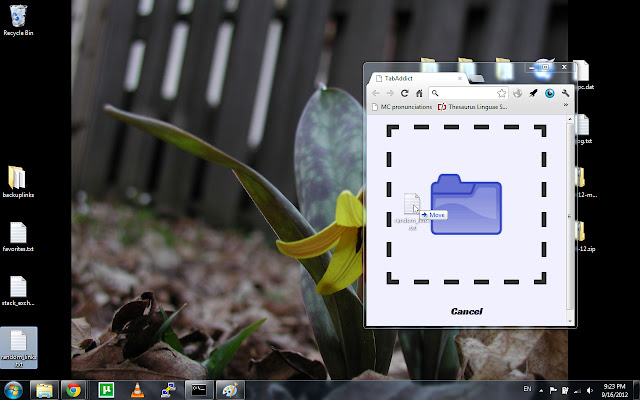Select the stack_exch desktop text file
The image size is (640, 400).
pos(18,291)
